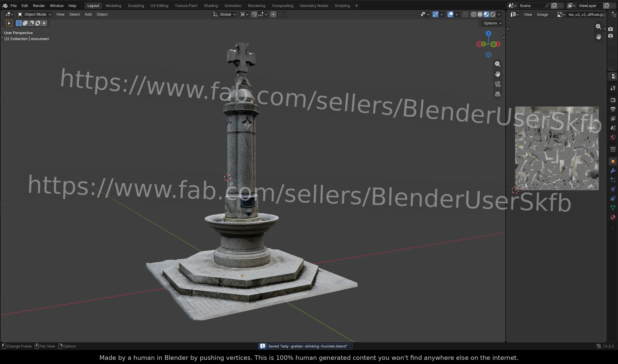Switch to the Shading workspace tab
The height and width of the screenshot is (364, 618).
[x=211, y=6]
